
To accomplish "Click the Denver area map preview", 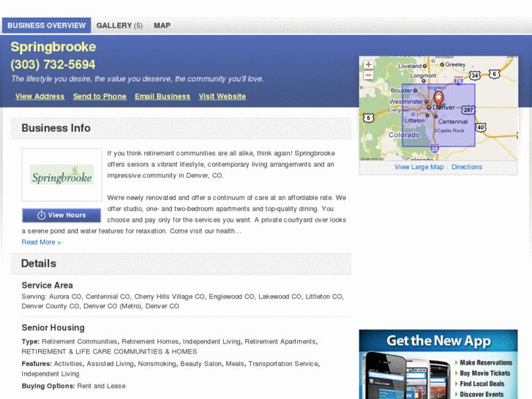I will (438, 108).
